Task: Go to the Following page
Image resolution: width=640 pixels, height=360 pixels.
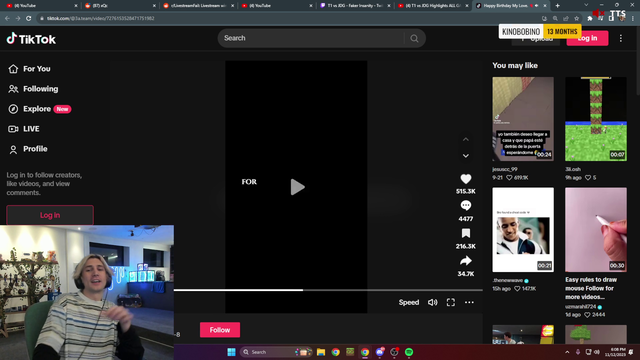Action: tap(33, 89)
